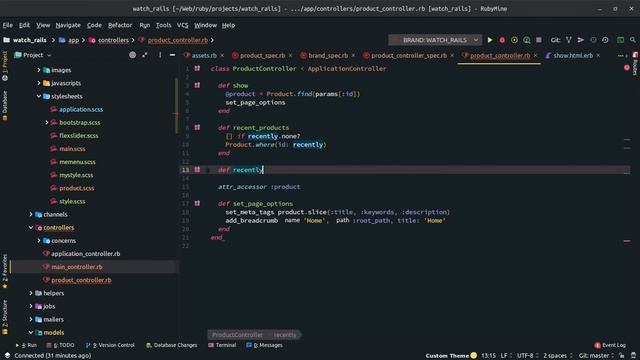Start the red Debug bug icon
This screenshot has width=640, height=360.
tap(502, 40)
